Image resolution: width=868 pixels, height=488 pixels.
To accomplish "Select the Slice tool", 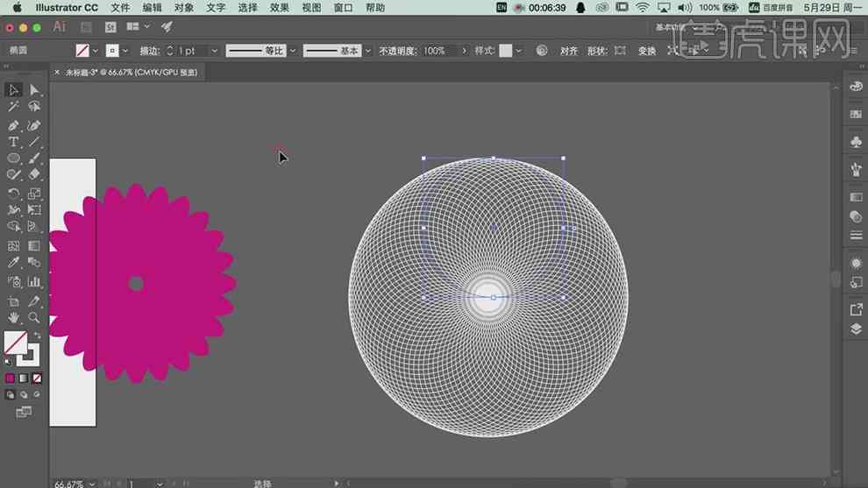I will pos(34,301).
